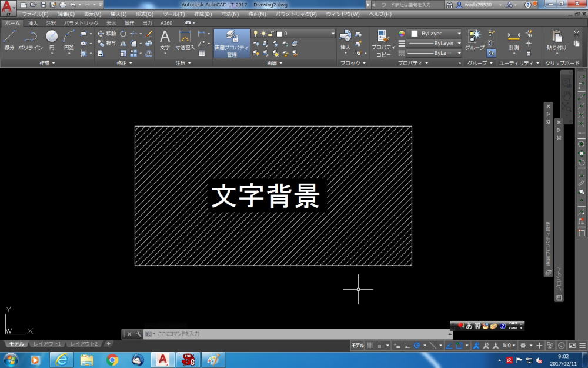
Task: Click the keyword search box in title bar
Action: coord(407,5)
